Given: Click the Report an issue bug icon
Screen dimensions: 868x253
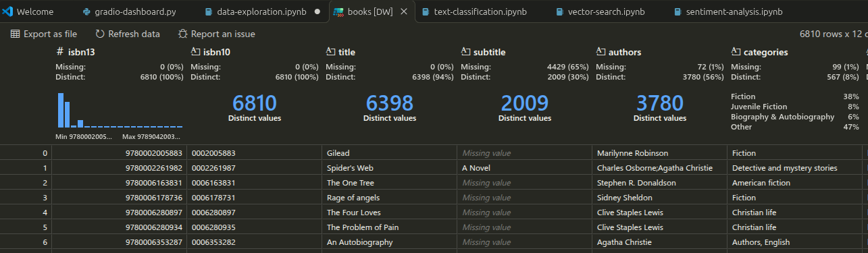Looking at the screenshot, I should [x=183, y=34].
